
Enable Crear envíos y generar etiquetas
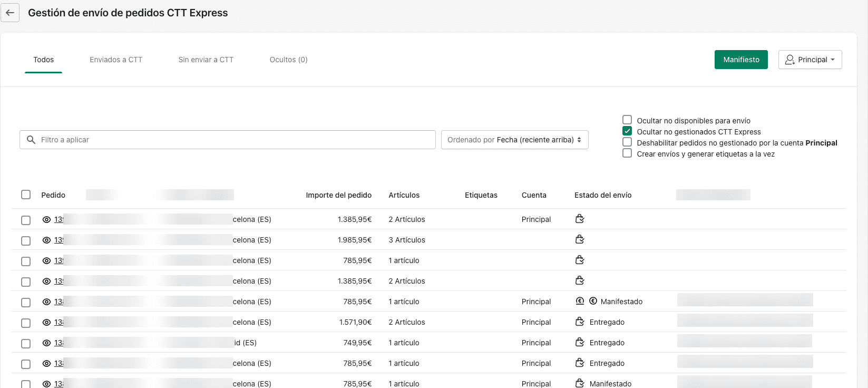click(x=627, y=153)
